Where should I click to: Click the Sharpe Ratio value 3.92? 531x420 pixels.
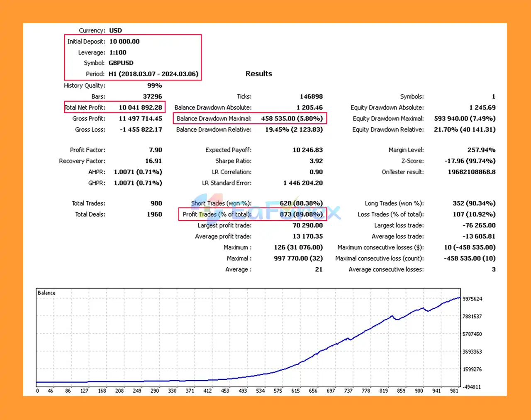point(316,161)
